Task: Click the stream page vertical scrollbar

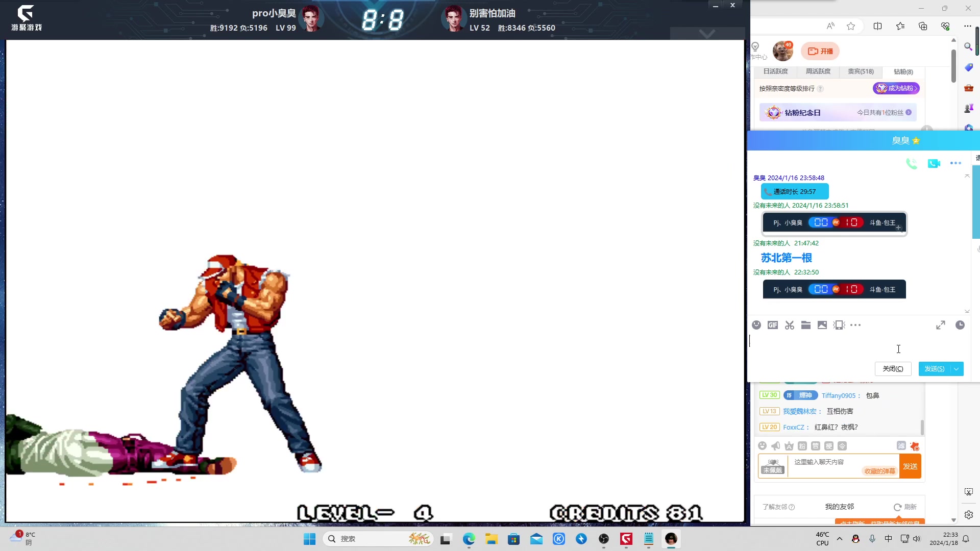Action: pos(953,65)
